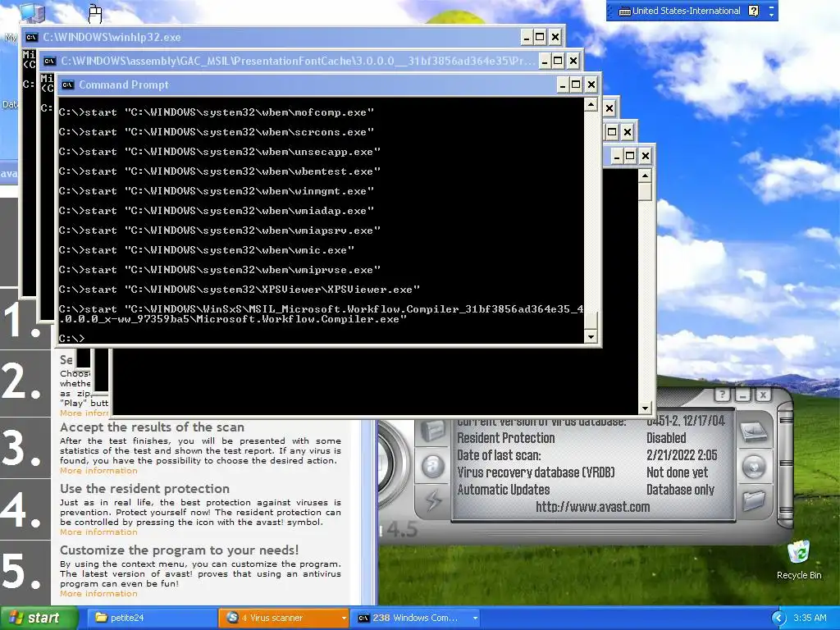Minimize the avast player window
The image size is (840, 630).
(742, 395)
